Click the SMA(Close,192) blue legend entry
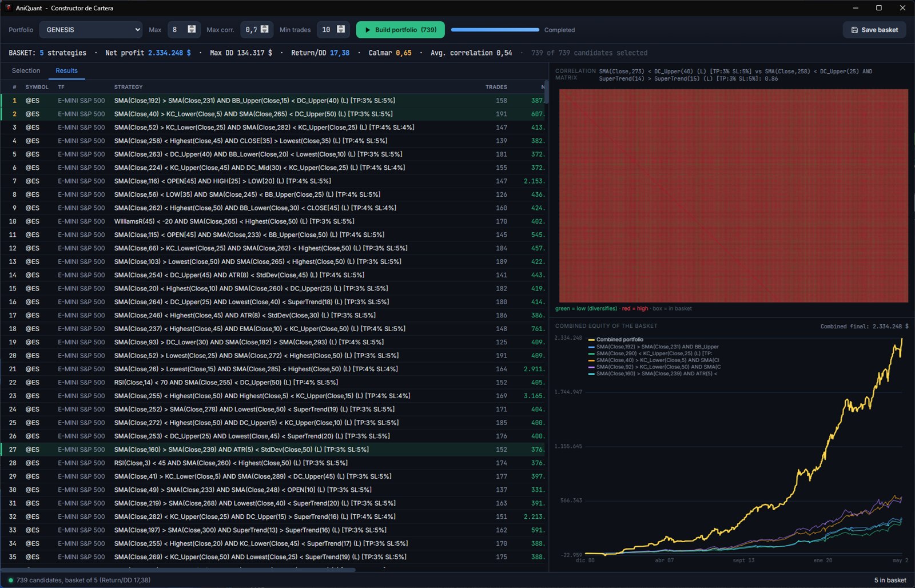This screenshot has height=588, width=915. (653, 347)
